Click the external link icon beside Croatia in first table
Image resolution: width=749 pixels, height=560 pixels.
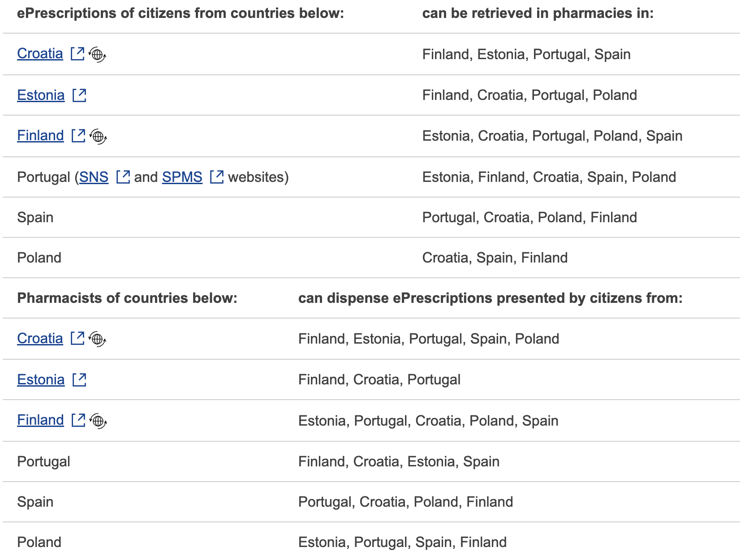[77, 54]
